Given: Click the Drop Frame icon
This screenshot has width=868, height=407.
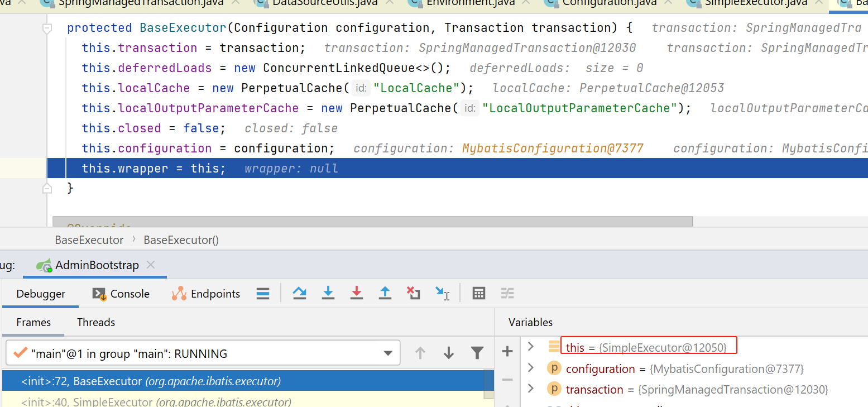Looking at the screenshot, I should [x=413, y=293].
